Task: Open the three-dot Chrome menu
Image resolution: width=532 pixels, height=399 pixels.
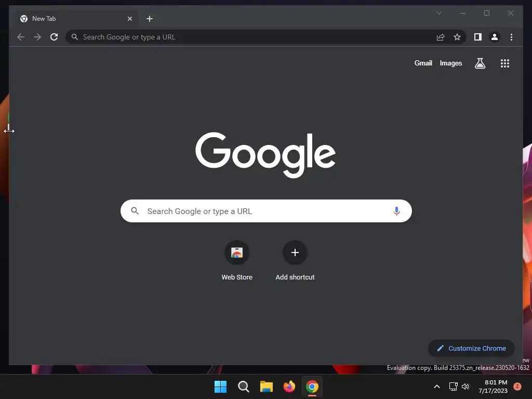Action: 511,37
